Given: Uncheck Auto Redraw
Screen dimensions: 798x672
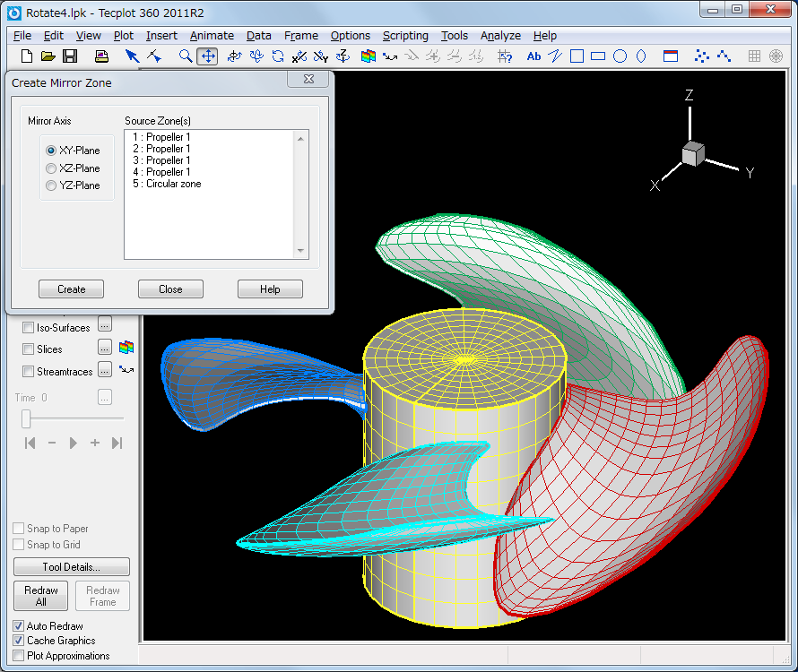Looking at the screenshot, I should (x=18, y=625).
